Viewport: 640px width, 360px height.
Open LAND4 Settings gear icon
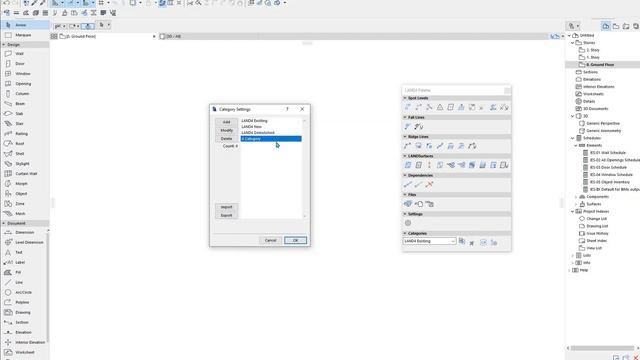408,223
